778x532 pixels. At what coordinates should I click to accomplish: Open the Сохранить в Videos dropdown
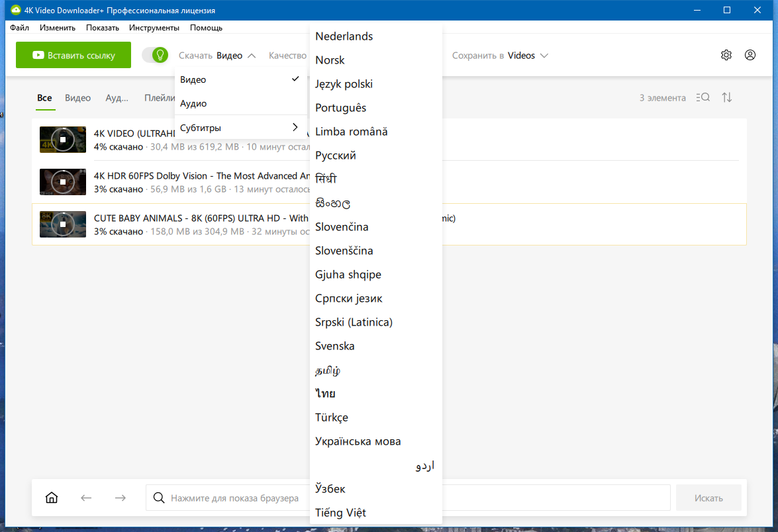[x=500, y=56]
